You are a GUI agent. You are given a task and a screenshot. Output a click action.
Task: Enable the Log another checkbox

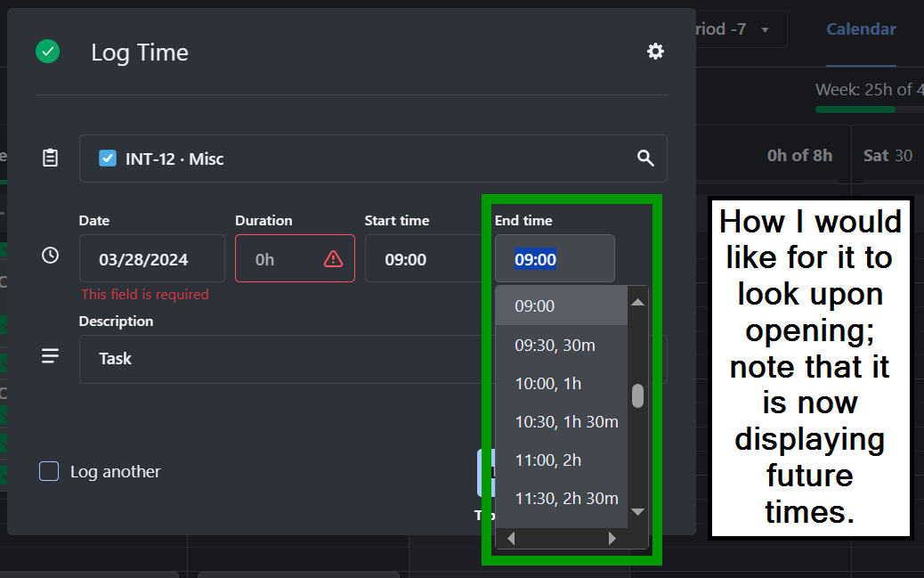point(49,472)
